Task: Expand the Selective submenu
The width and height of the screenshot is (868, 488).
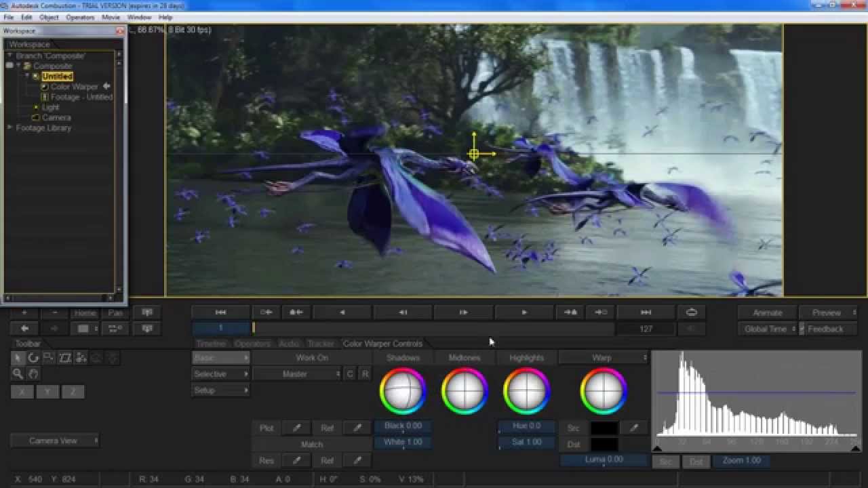Action: 220,374
